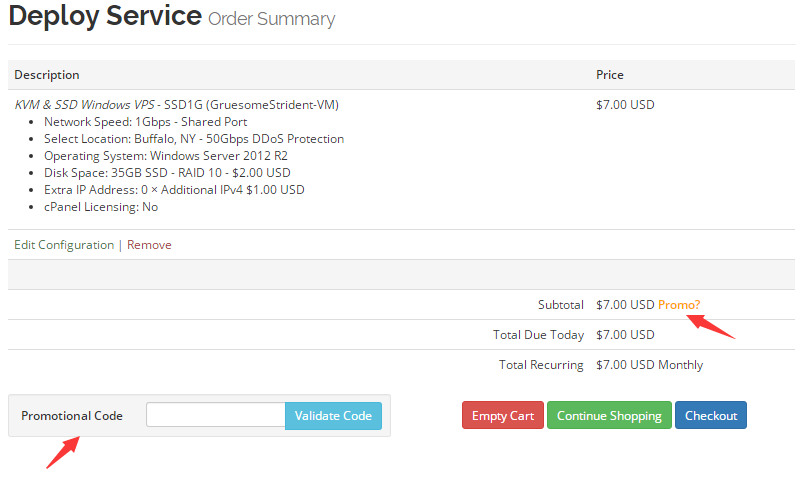803x484 pixels.
Task: Remove the VPS item from cart
Action: (x=149, y=245)
